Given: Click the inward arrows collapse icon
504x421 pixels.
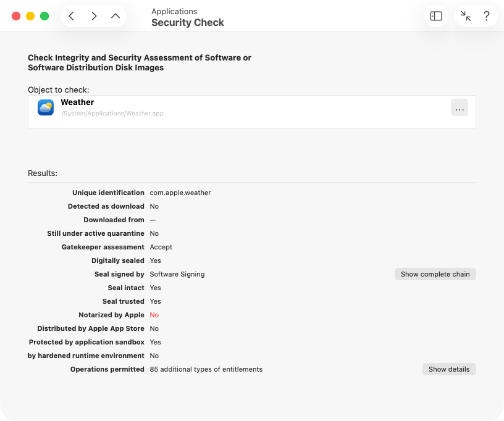Looking at the screenshot, I should click(466, 16).
